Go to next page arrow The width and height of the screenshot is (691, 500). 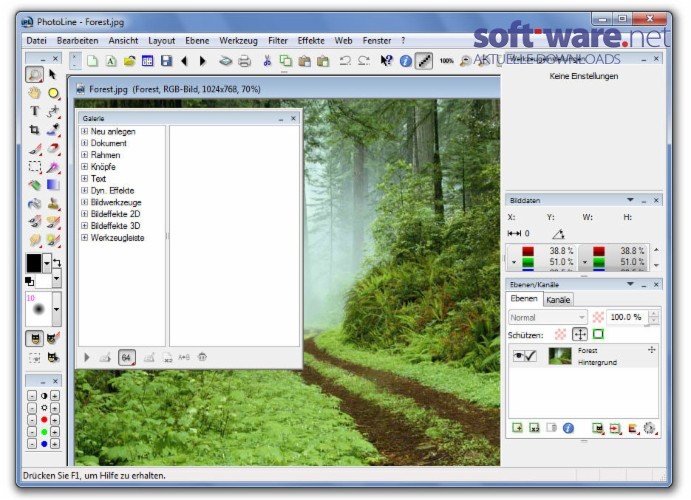tap(203, 61)
